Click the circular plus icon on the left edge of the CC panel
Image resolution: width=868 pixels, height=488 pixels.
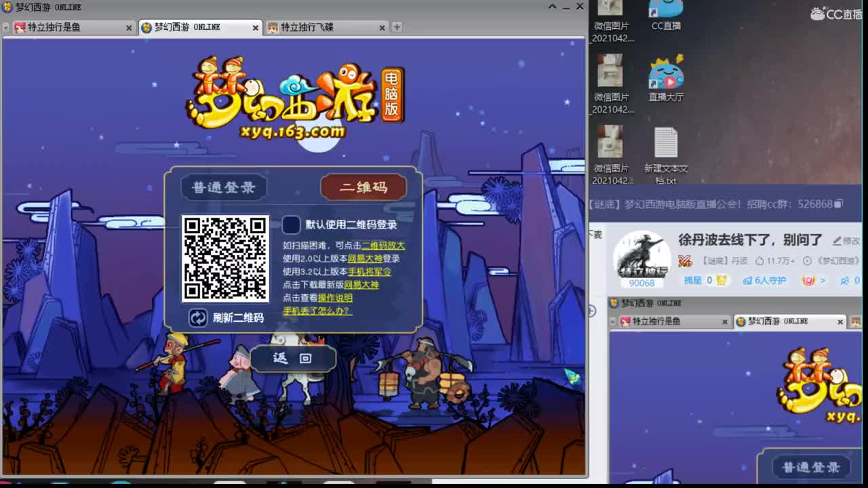click(591, 310)
